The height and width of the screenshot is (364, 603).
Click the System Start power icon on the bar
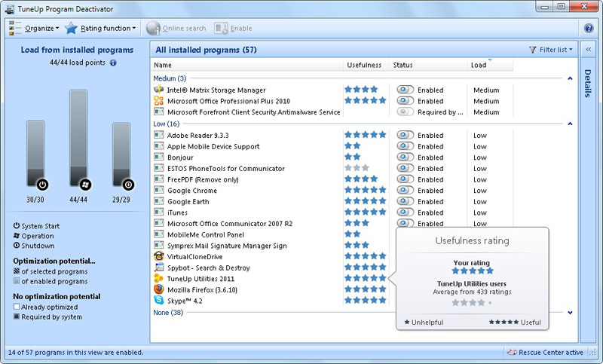click(42, 185)
